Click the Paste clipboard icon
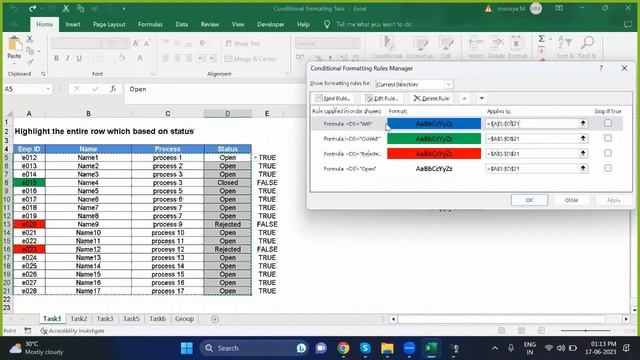The height and width of the screenshot is (360, 640). pos(14,44)
